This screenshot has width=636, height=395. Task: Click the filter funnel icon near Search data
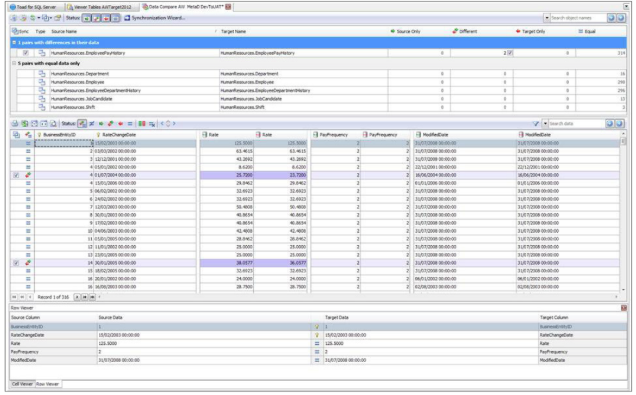click(536, 124)
